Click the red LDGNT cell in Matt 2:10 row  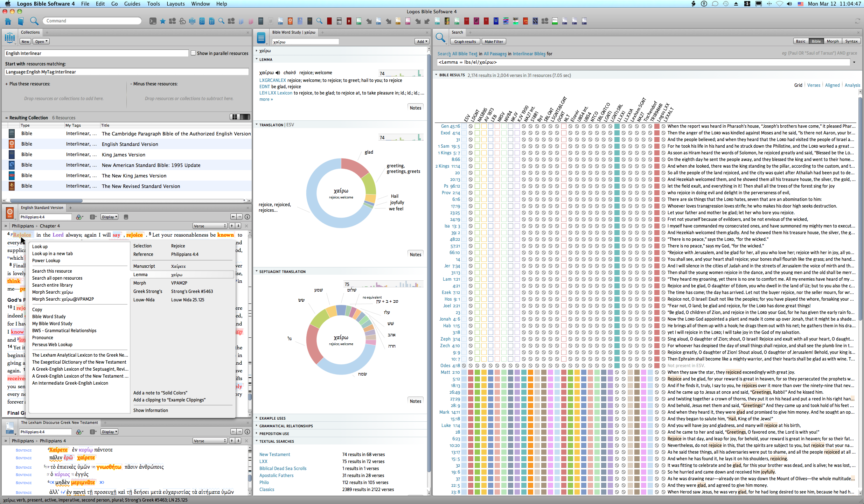[471, 372]
